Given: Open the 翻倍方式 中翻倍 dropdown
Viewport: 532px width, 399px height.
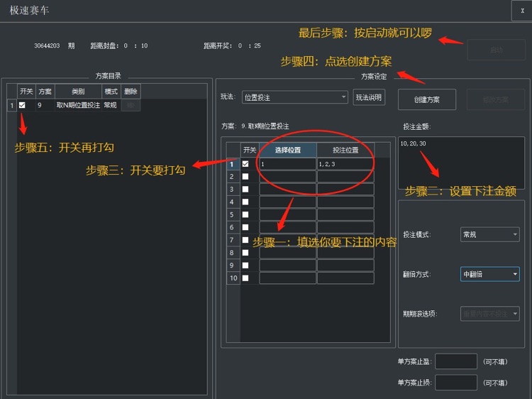Looking at the screenshot, I should pos(489,274).
